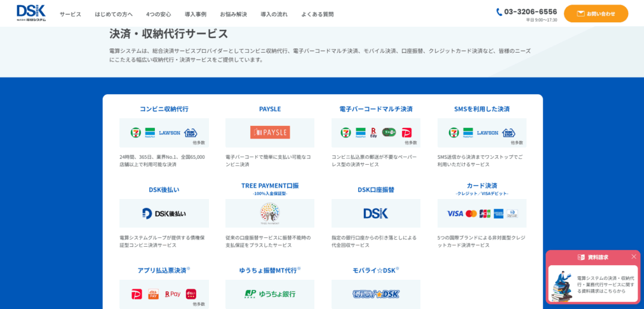
Task: Click d払い logo under アプリ払込票決済
Action: 191,294
